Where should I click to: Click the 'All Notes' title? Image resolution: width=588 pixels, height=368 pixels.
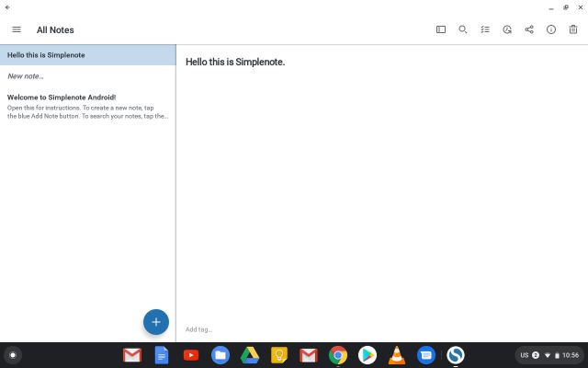coord(55,29)
